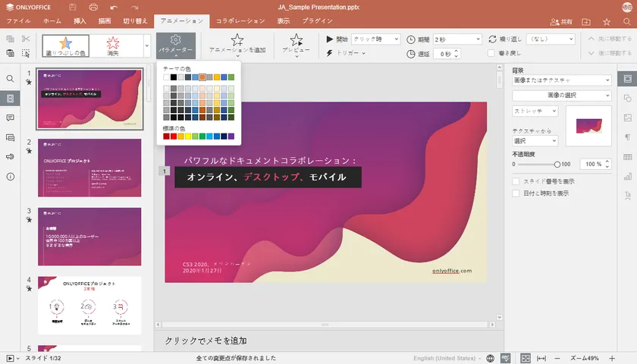Enable スライド番号を表示 checkbox
Image resolution: width=637 pixels, height=364 pixels.
coord(516,181)
